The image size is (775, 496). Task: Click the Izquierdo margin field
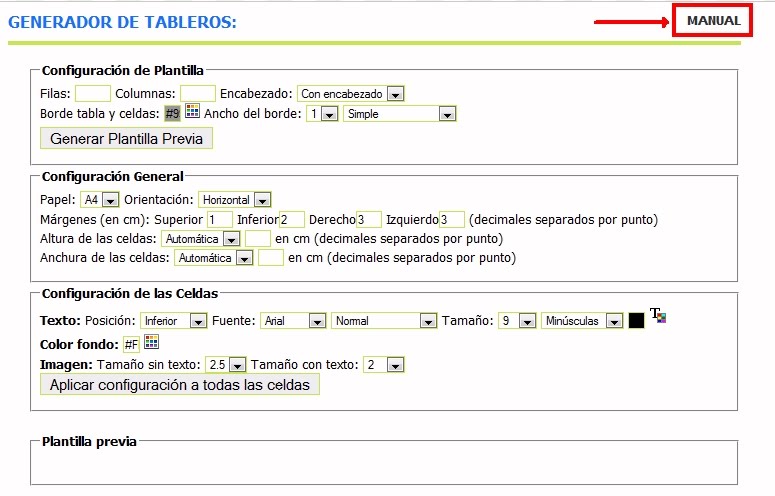[x=452, y=219]
